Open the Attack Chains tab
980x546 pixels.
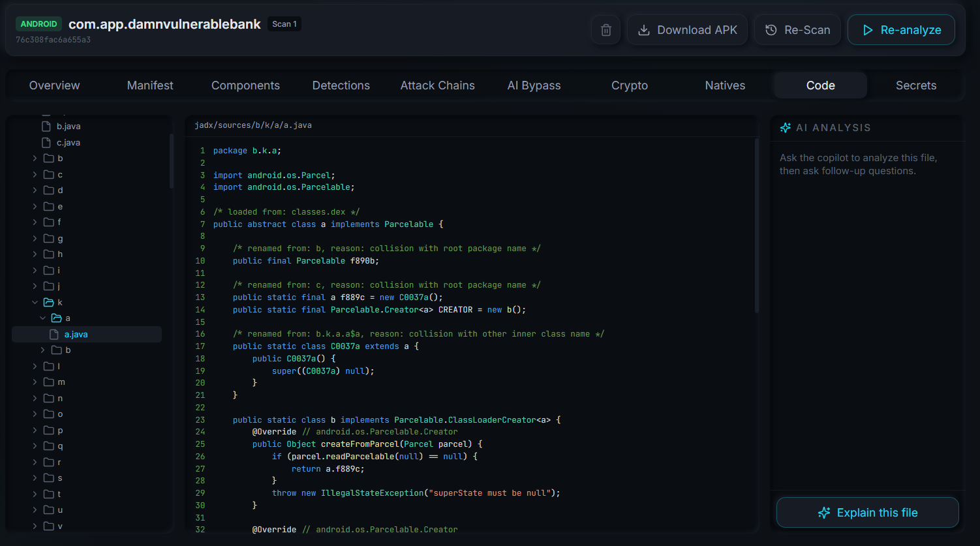click(438, 85)
